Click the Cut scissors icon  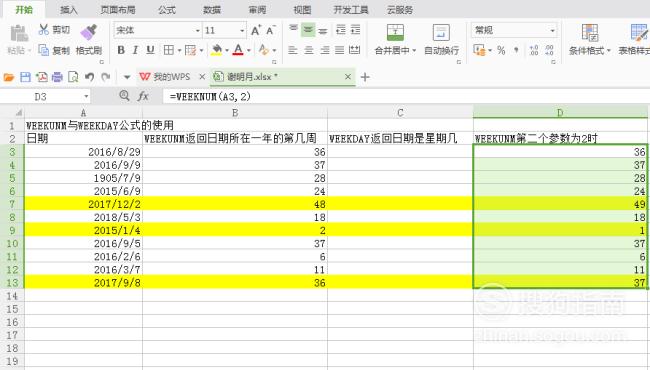(44, 29)
